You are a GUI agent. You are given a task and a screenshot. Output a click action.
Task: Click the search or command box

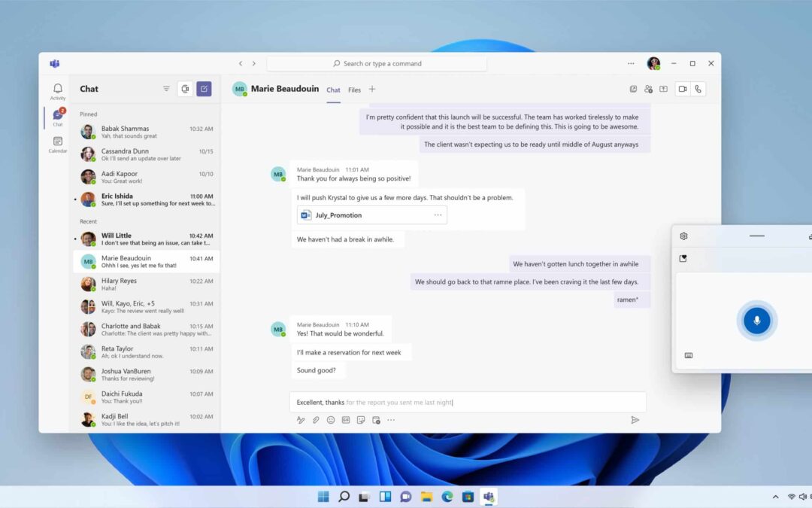[377, 64]
